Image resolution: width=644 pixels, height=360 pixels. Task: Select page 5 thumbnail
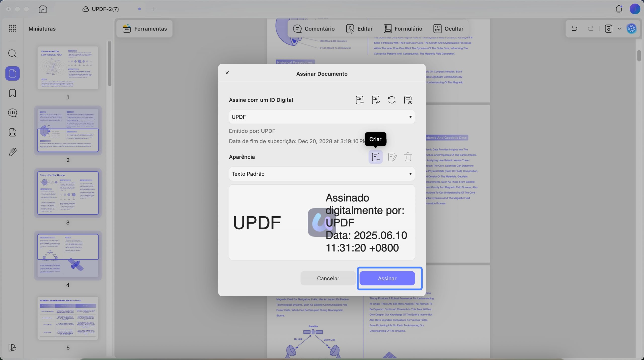68,318
